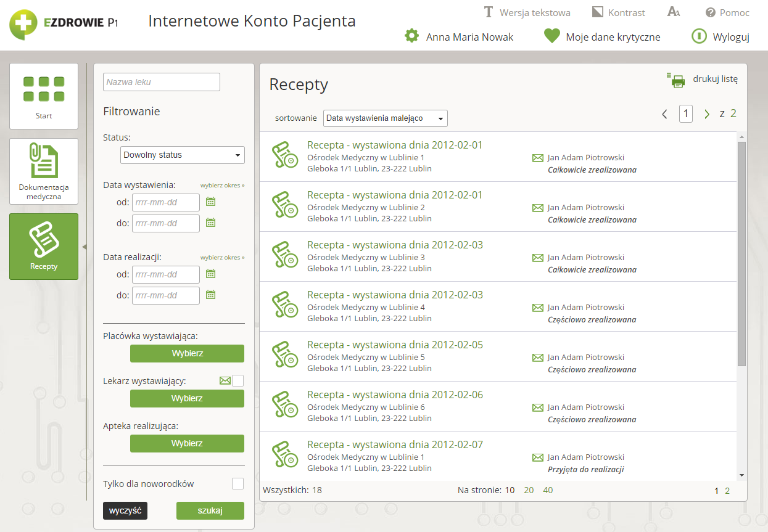Go to previous page arrow
The width and height of the screenshot is (768, 532).
tap(664, 114)
